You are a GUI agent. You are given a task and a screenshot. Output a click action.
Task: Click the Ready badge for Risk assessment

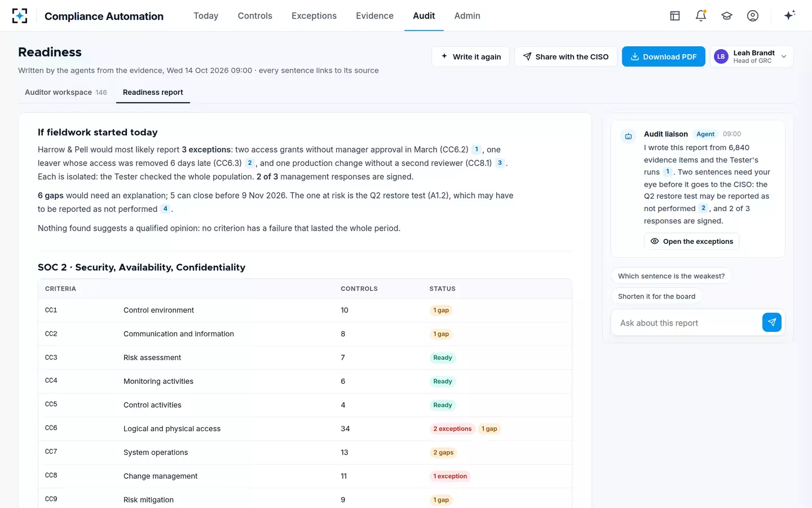pyautogui.click(x=443, y=358)
